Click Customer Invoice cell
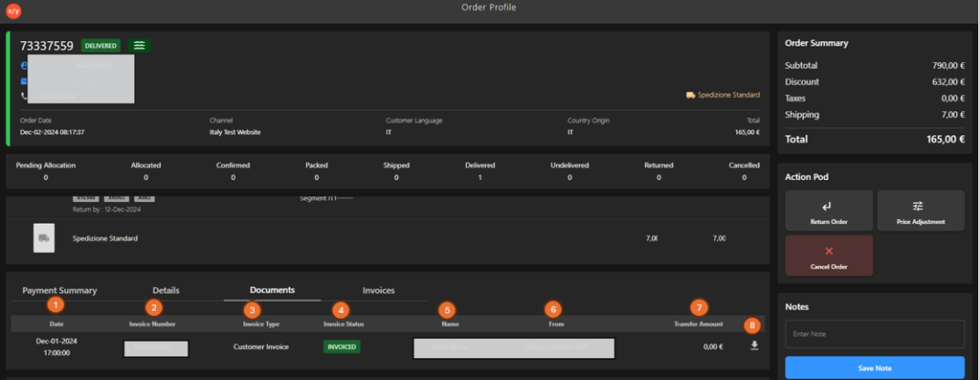Image resolution: width=980 pixels, height=380 pixels. pos(261,346)
